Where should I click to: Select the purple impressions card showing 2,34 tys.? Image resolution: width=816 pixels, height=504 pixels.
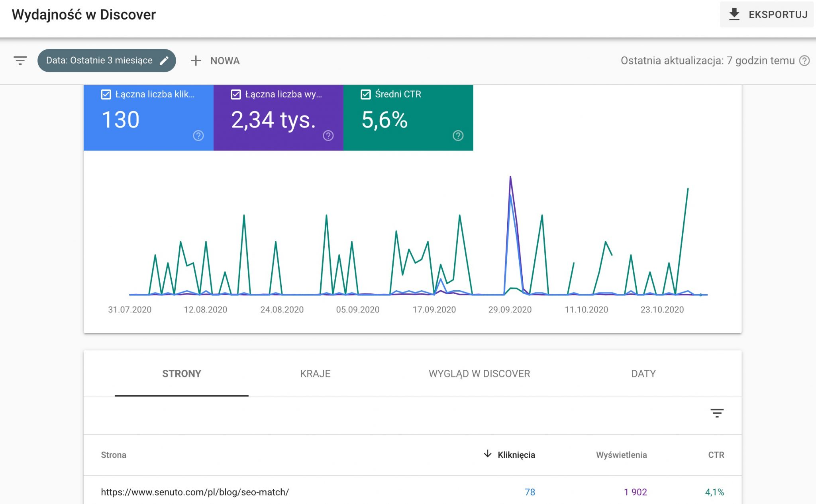(x=279, y=118)
